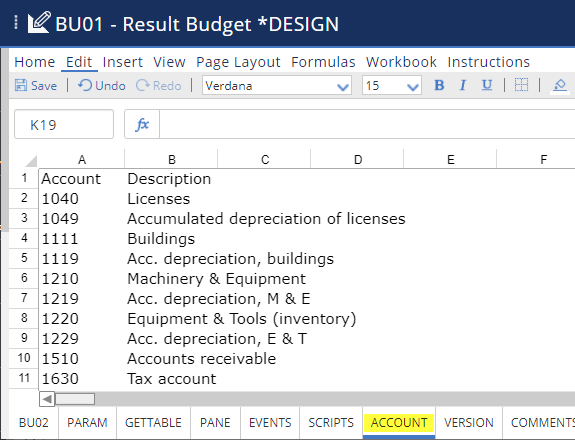Toggle Italic formatting
The width and height of the screenshot is (575, 440).
(463, 85)
